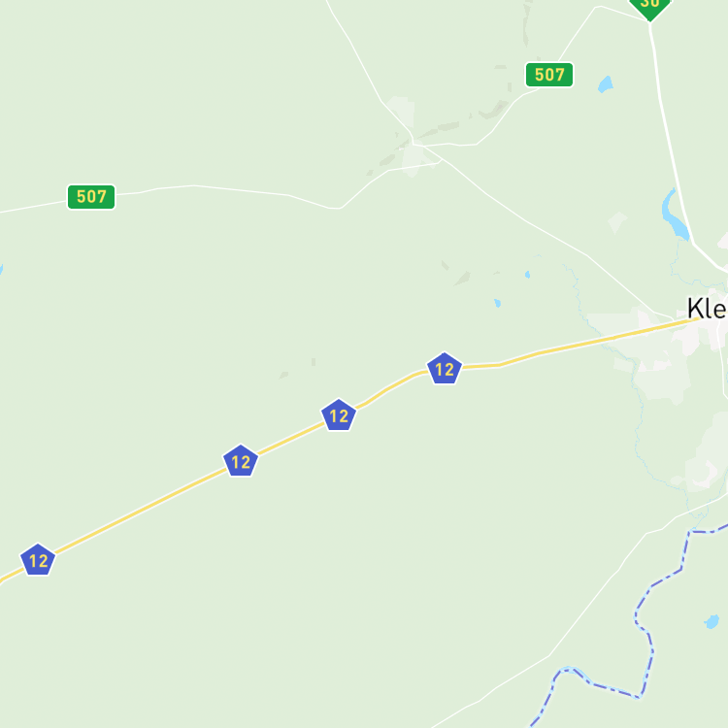This screenshot has width=728, height=728.
Task: Click the small blue pond beside the upper 507 shield
Action: click(x=606, y=84)
